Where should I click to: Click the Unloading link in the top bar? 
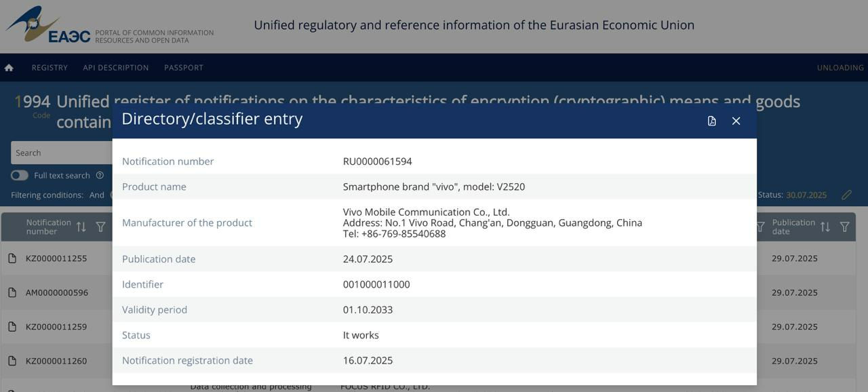(840, 68)
